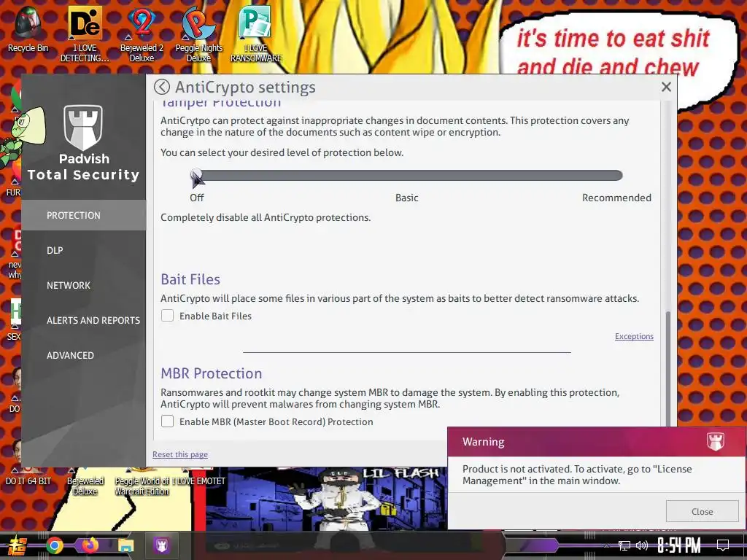Close the AntiCrypto settings window
The width and height of the screenshot is (747, 560).
[666, 87]
